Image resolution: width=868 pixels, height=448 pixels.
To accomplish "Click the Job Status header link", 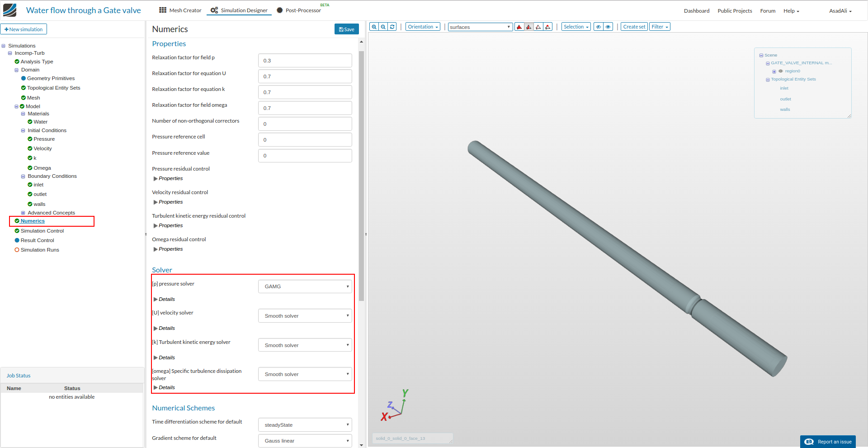I will pyautogui.click(x=19, y=376).
